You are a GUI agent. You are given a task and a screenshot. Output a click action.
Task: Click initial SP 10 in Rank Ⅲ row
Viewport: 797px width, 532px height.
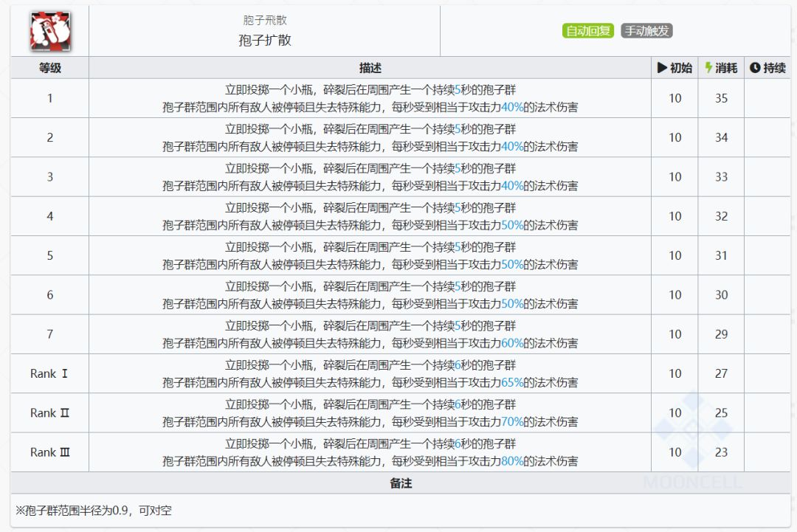675,452
